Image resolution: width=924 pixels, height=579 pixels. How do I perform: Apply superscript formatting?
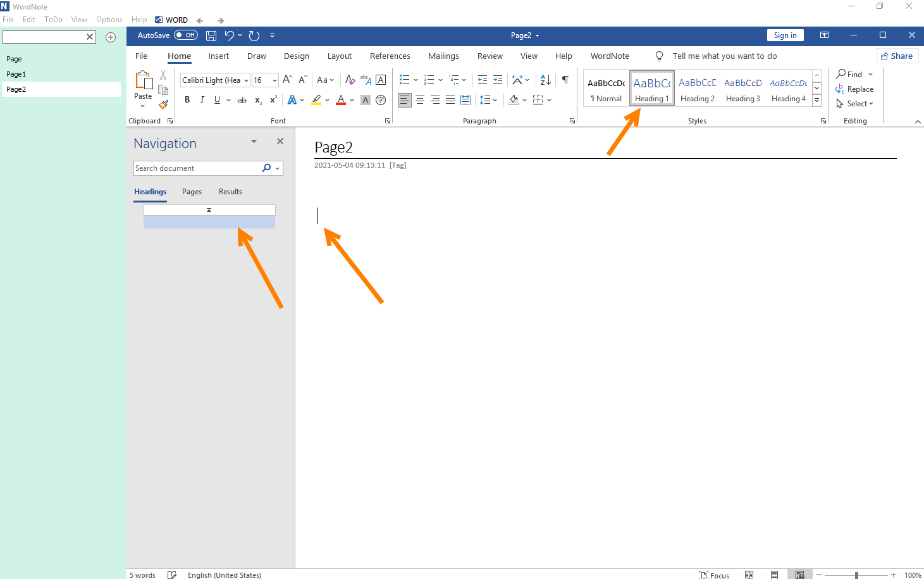tap(273, 99)
